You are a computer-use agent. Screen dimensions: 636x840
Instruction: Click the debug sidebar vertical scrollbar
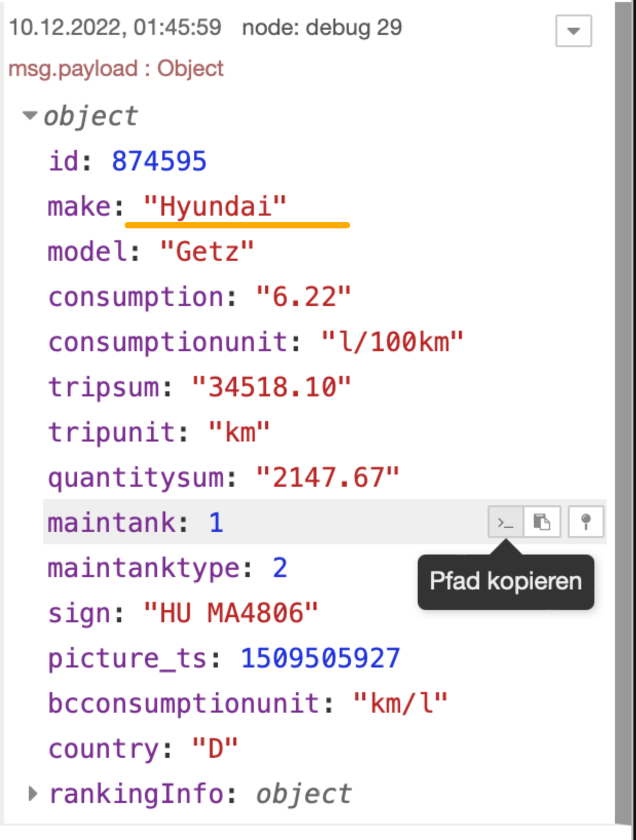point(624,411)
